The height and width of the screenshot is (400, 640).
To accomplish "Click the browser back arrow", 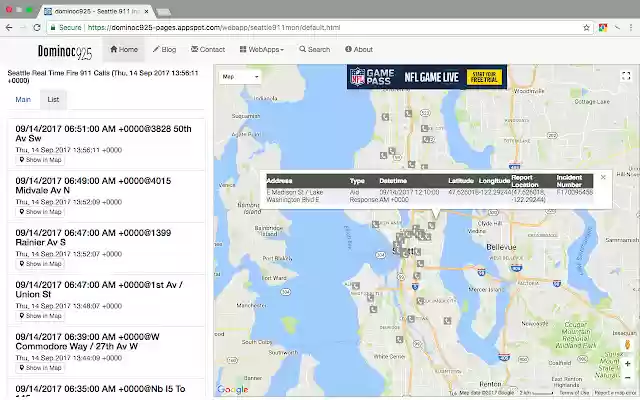I will coord(9,28).
